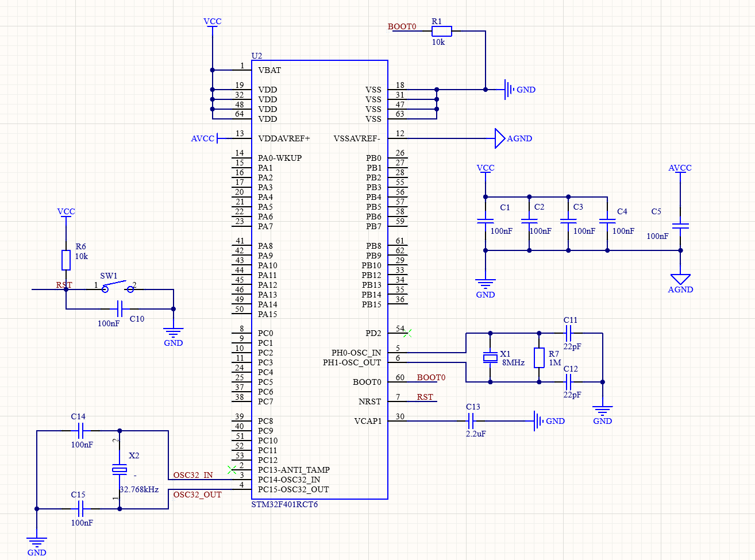The image size is (755, 560).
Task: Click the RST net label near SW1
Action: [x=64, y=285]
